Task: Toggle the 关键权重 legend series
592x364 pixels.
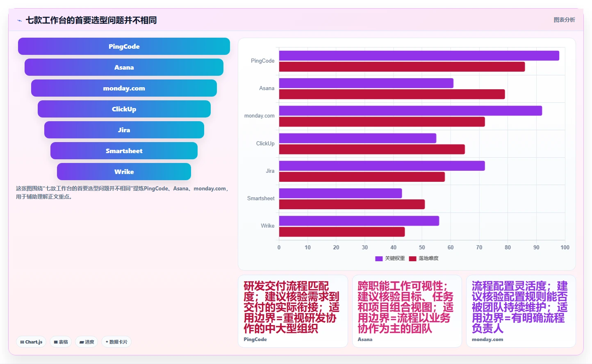Action: point(390,258)
